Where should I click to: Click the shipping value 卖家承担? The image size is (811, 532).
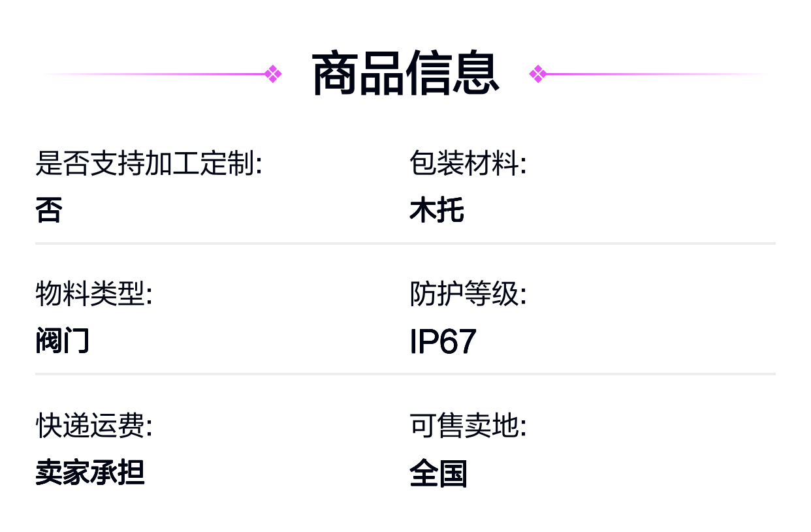click(90, 473)
